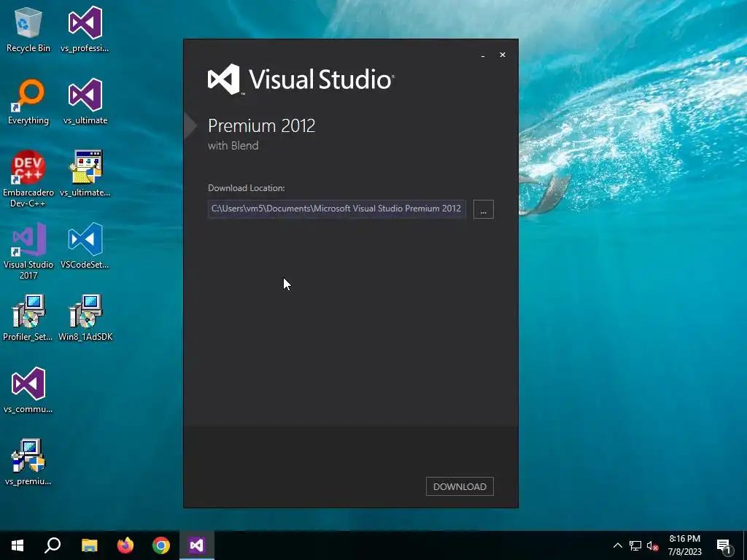Open the Windows Start menu
The height and width of the screenshot is (560, 747).
pos(18,545)
